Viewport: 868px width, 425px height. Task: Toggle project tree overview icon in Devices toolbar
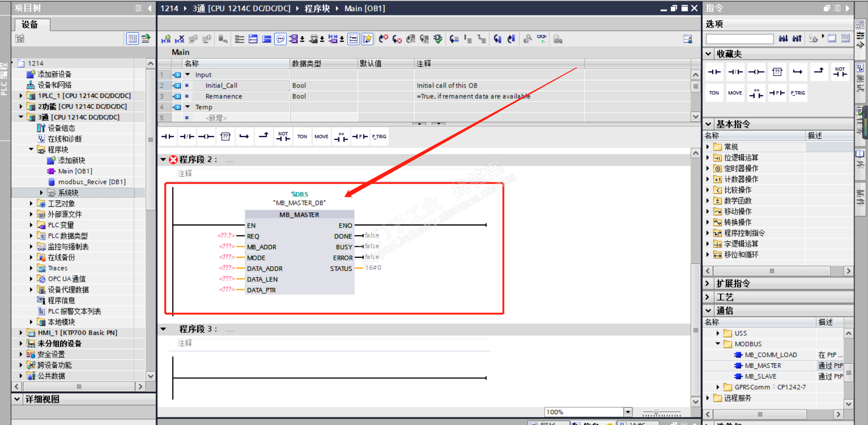pyautogui.click(x=132, y=39)
